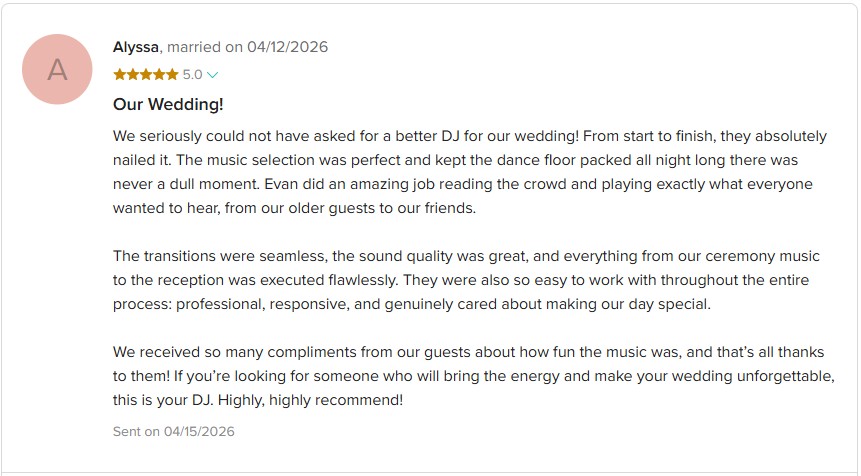Click the third gold rating star
Screen dimensions: 861x476
(146, 75)
